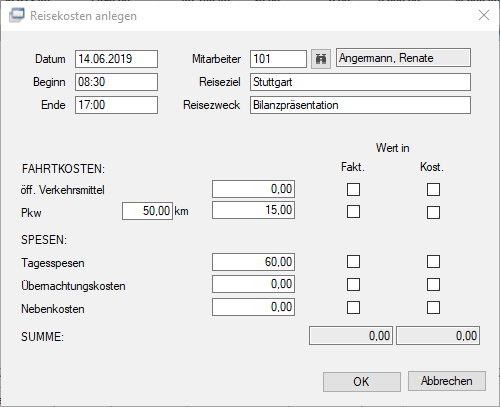The height and width of the screenshot is (407, 500).
Task: Click the Pkw label
Action: [x=31, y=213]
